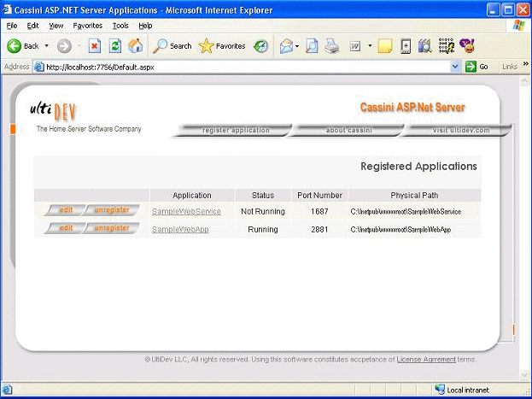532x399 pixels.
Task: Minimize the Internet Explorer window
Action: [493, 10]
